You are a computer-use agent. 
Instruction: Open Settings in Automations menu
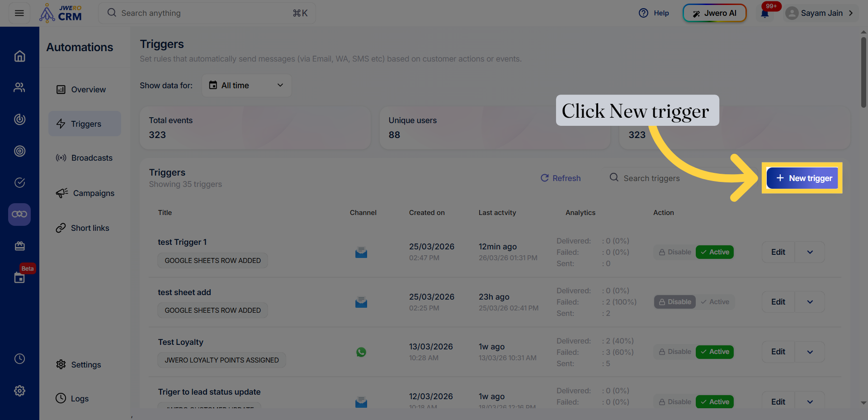point(85,365)
